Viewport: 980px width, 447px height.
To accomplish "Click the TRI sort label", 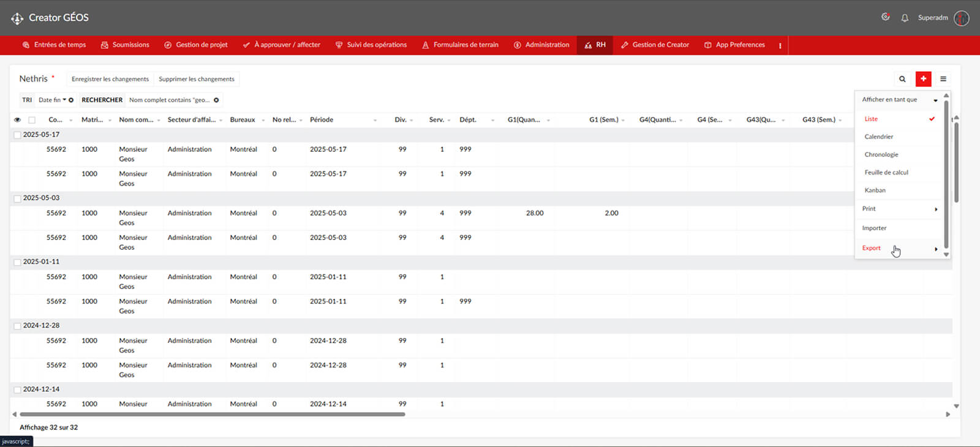I will (27, 100).
